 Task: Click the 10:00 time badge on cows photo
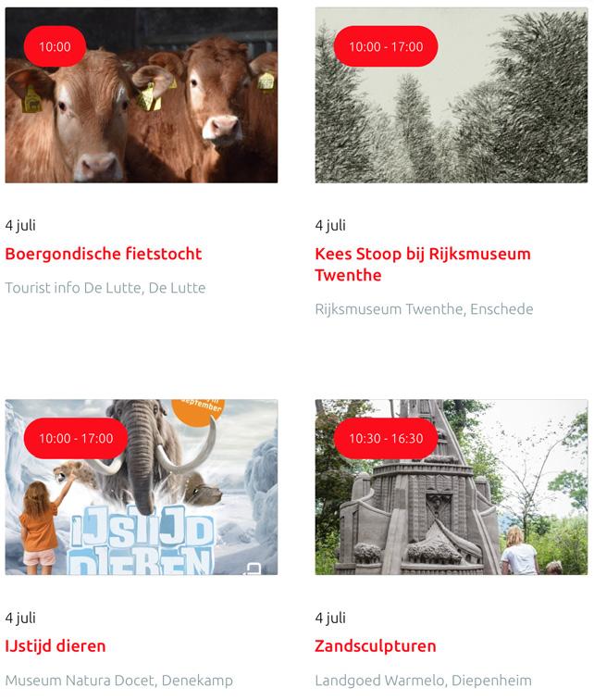tap(55, 46)
